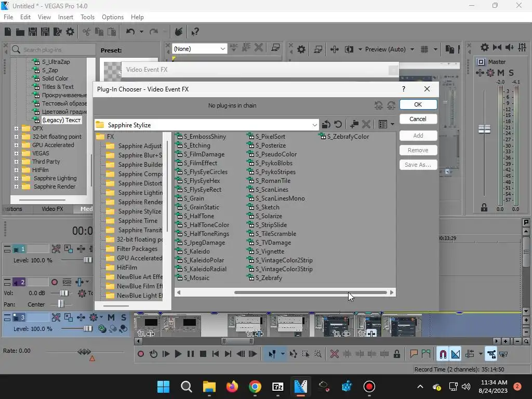Open the Sapphire Stylize folder dropdown
The height and width of the screenshot is (399, 532).
click(314, 125)
